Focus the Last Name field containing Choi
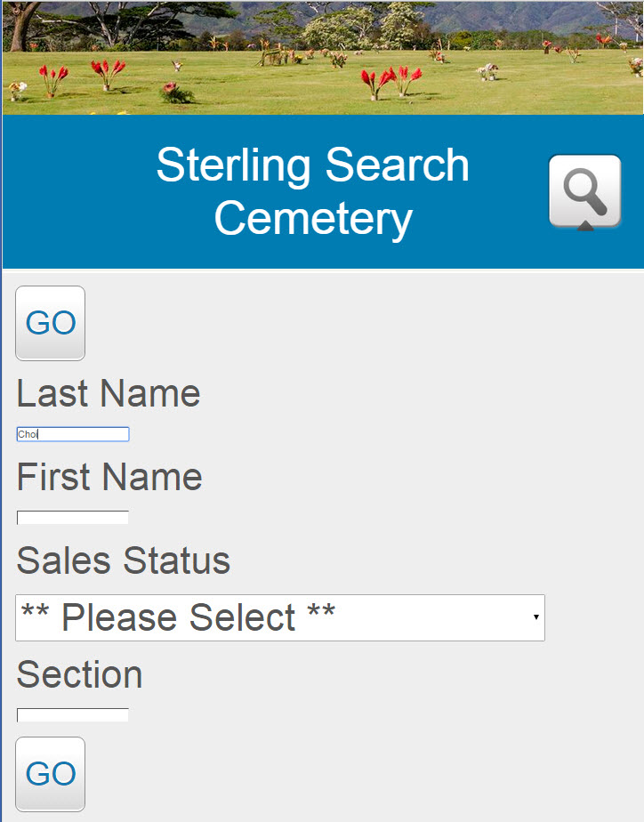The image size is (644, 822). (x=73, y=434)
